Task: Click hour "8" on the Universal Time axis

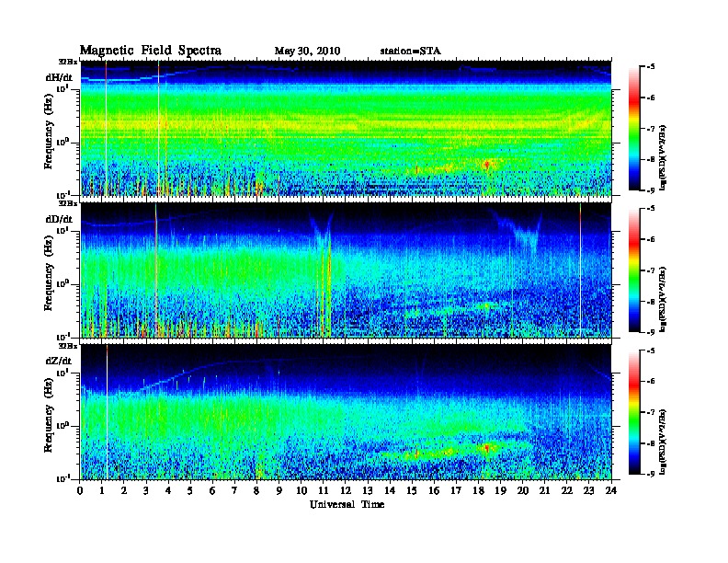Action: 256,491
